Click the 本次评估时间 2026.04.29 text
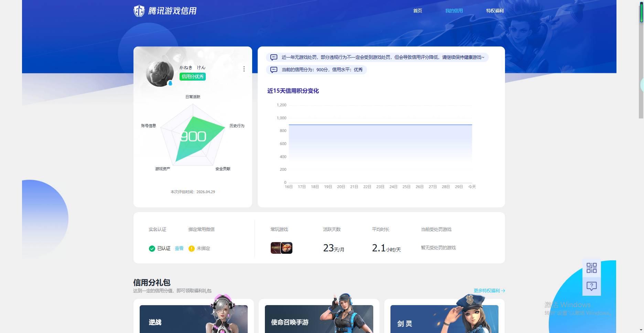The width and height of the screenshot is (644, 333). (x=193, y=192)
